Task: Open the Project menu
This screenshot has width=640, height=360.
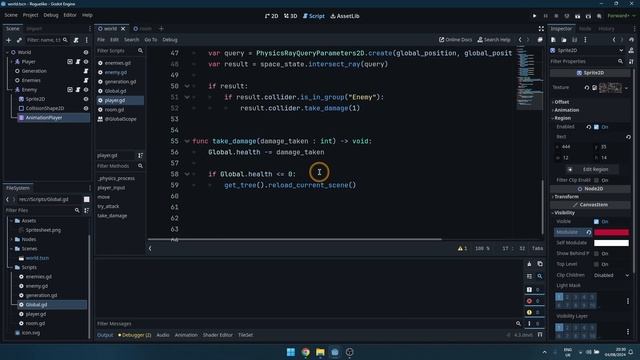Action: click(x=30, y=15)
